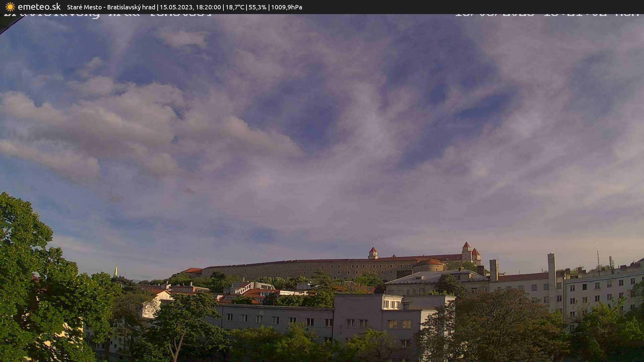This screenshot has height=362, width=644.
Task: Click the golden spire behind the trees
Action: tap(116, 271)
